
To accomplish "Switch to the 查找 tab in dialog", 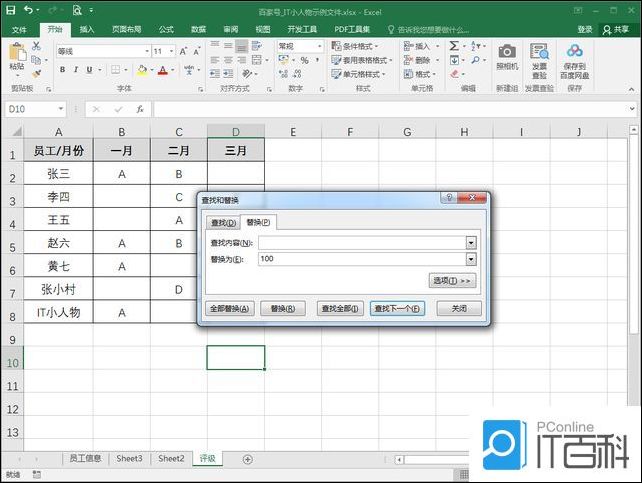I will pyautogui.click(x=223, y=222).
